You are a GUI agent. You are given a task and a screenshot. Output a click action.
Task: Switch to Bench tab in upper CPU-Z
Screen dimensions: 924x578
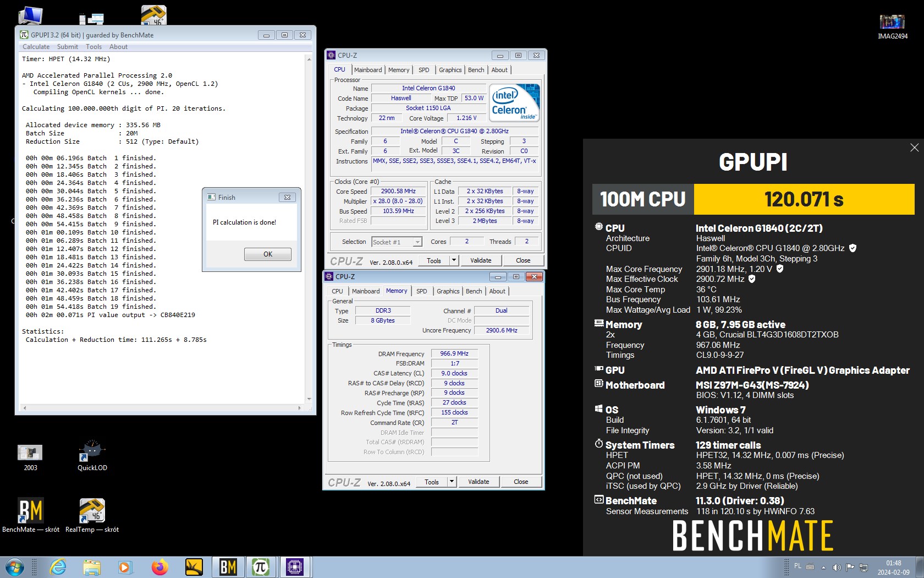[476, 70]
